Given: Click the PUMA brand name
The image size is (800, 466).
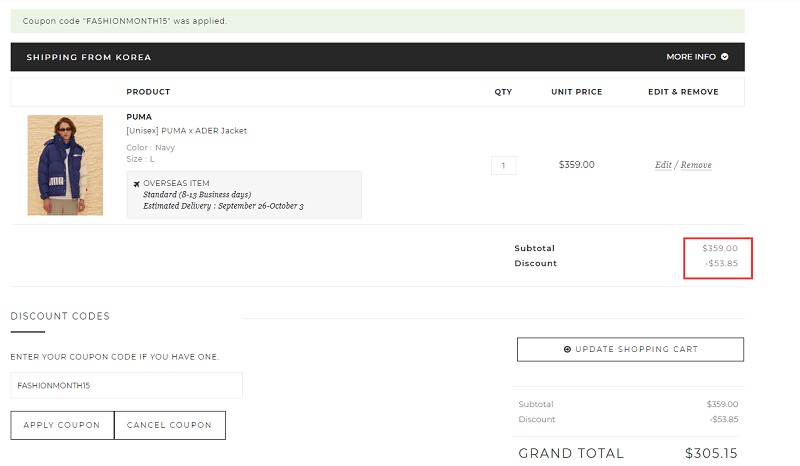Looking at the screenshot, I should pyautogui.click(x=139, y=117).
